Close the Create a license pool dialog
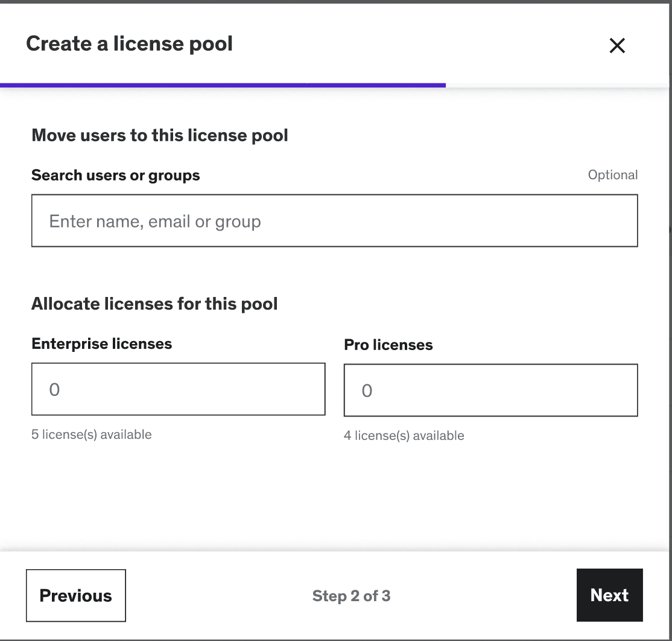 pos(617,46)
